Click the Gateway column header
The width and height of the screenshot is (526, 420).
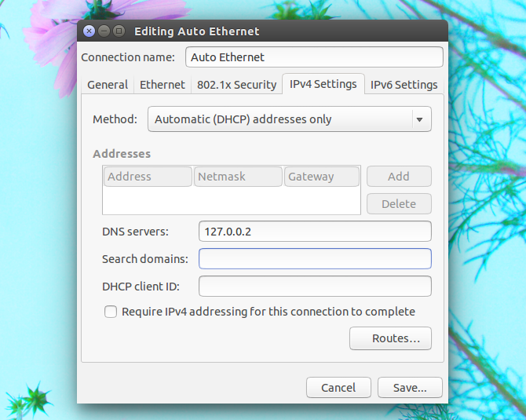click(321, 177)
